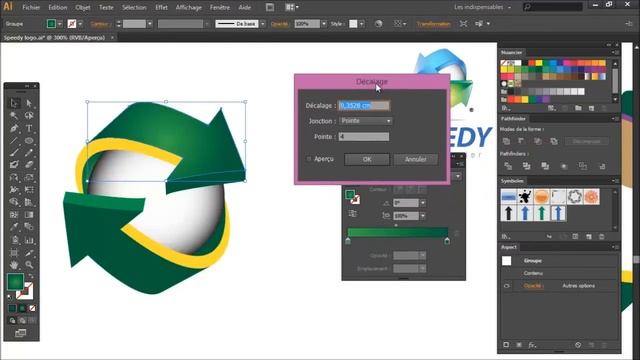Click the Minus Back pathfinder icon
Image resolution: width=640 pixels, height=360 pixels.
click(x=602, y=166)
